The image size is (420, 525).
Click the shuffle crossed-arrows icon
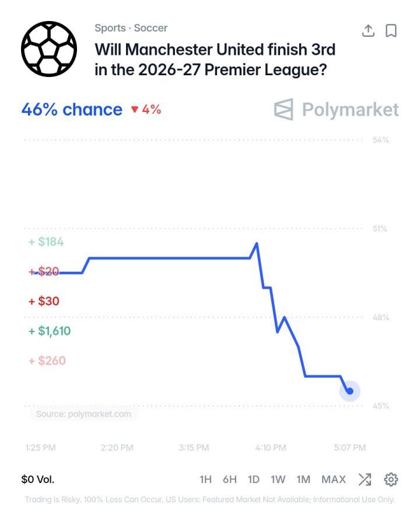(x=365, y=480)
